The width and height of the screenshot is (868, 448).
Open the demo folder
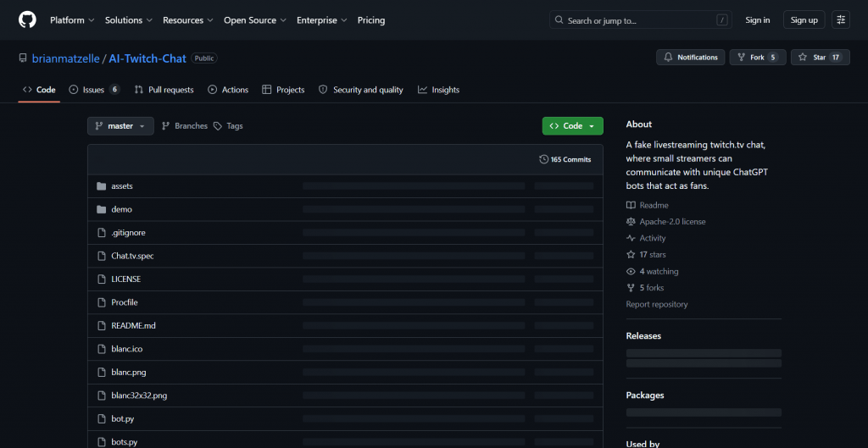pos(122,210)
